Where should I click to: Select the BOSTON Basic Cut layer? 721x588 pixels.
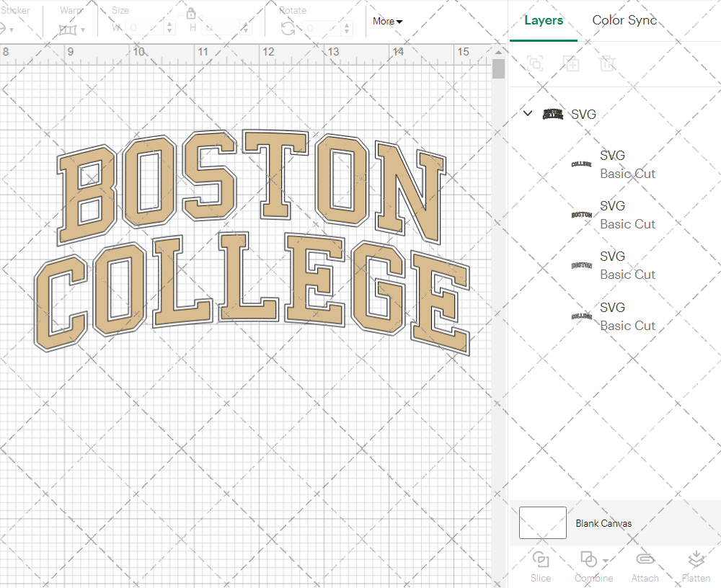tap(627, 215)
